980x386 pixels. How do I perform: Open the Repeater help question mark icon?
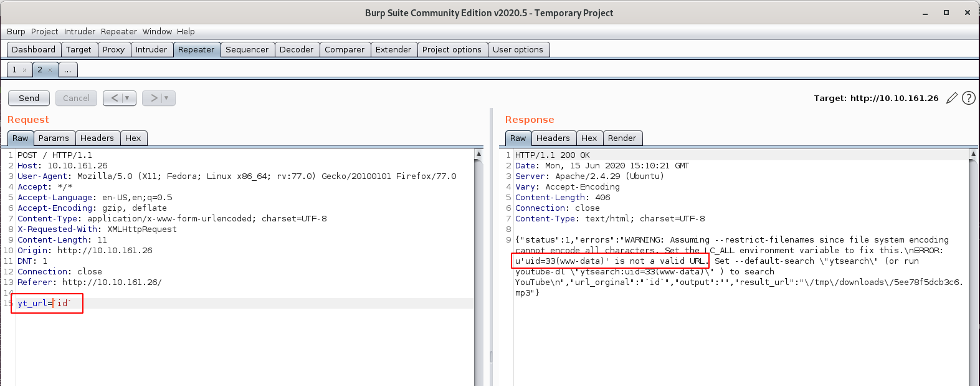(968, 98)
